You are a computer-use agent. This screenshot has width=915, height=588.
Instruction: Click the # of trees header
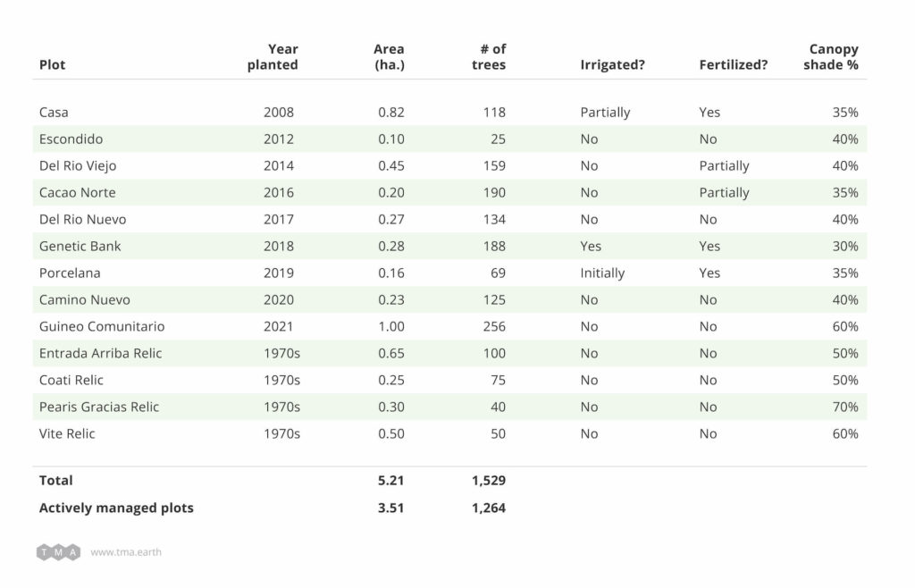coord(489,56)
